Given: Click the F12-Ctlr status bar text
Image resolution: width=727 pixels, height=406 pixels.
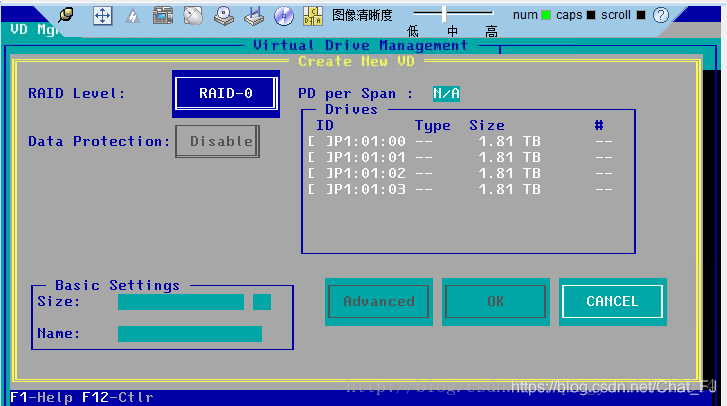Looking at the screenshot, I should pos(117,398).
